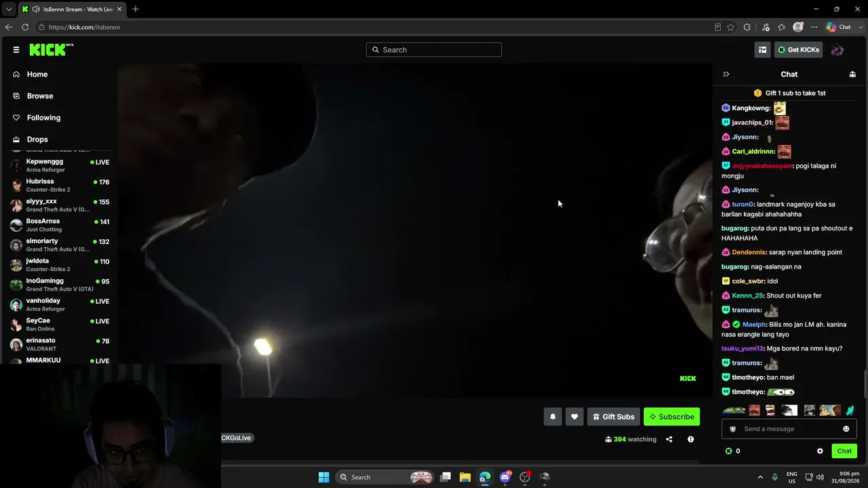Click username Dendennis in chat
The height and width of the screenshot is (488, 868).
(x=748, y=252)
